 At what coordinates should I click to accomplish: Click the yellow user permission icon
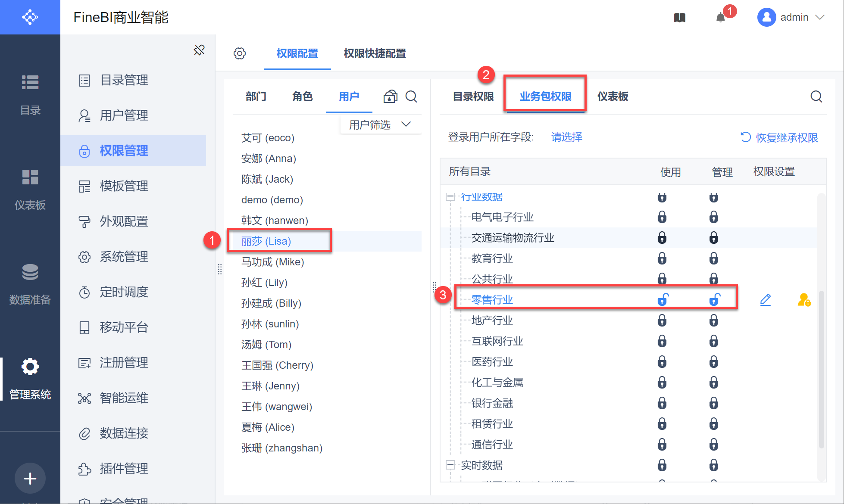[x=804, y=299]
